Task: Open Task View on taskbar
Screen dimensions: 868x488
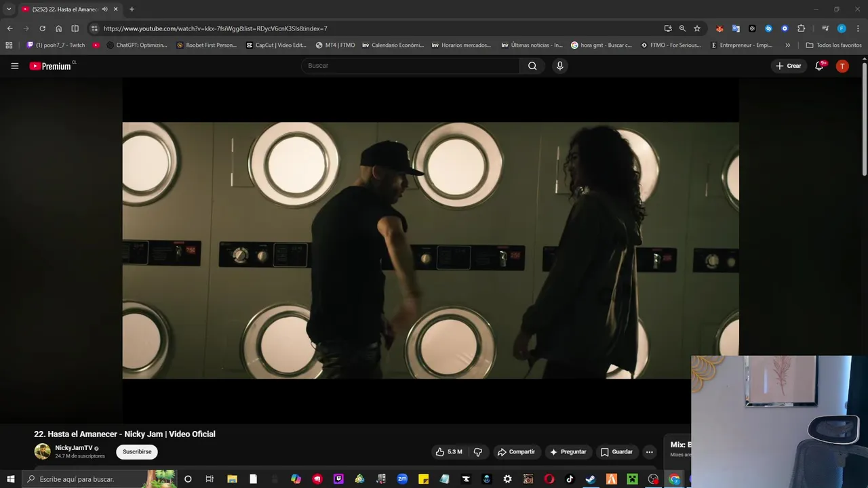Action: point(210,479)
